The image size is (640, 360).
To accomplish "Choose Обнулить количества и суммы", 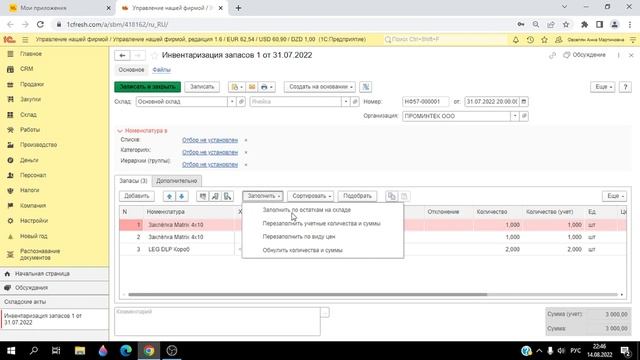I will click(302, 250).
